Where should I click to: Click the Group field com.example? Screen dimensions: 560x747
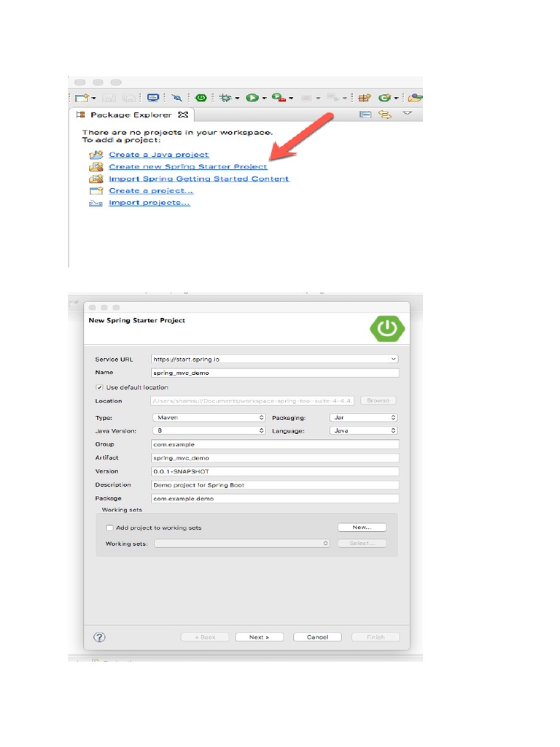[x=275, y=444]
